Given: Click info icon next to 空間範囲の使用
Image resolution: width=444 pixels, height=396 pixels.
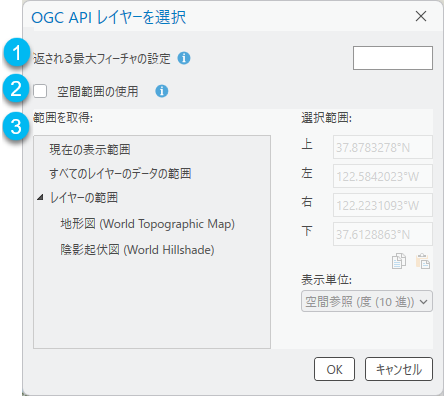Looking at the screenshot, I should click(x=162, y=91).
